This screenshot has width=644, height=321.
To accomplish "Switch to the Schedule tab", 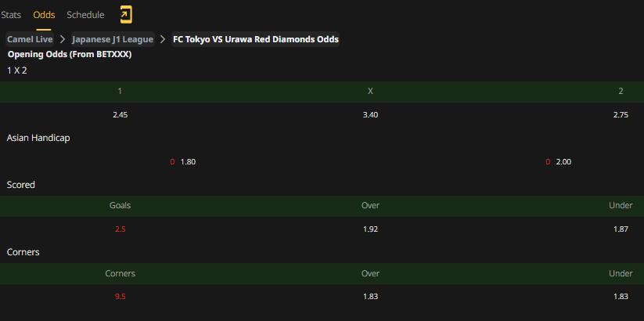I will 85,15.
